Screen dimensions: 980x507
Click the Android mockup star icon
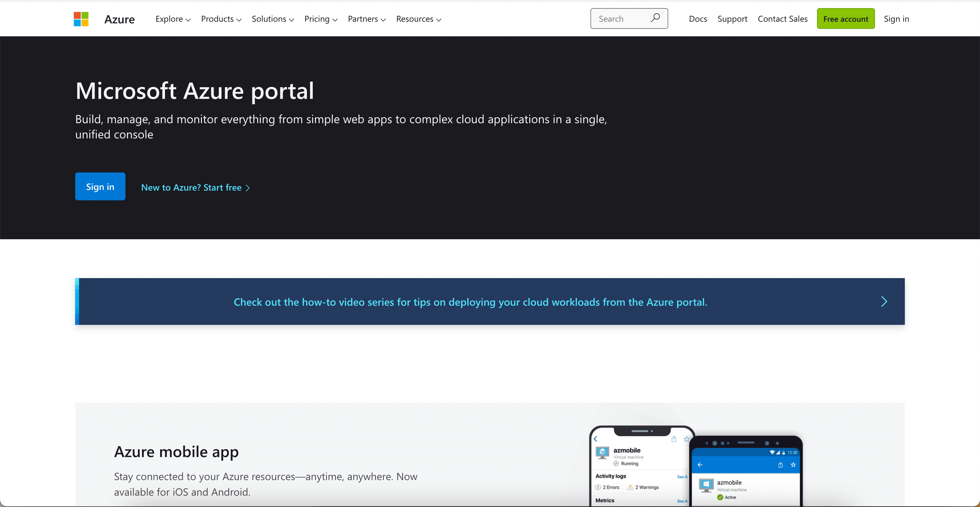coord(793,465)
